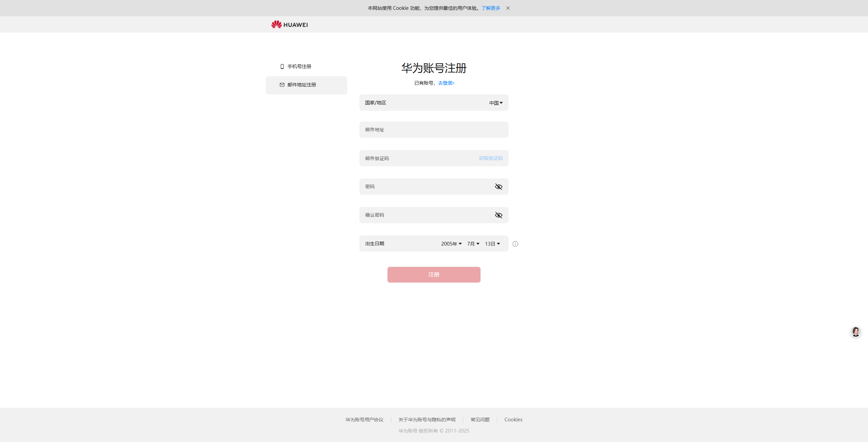Image resolution: width=868 pixels, height=442 pixels.
Task: Click 获取验证码 link
Action: (x=491, y=158)
